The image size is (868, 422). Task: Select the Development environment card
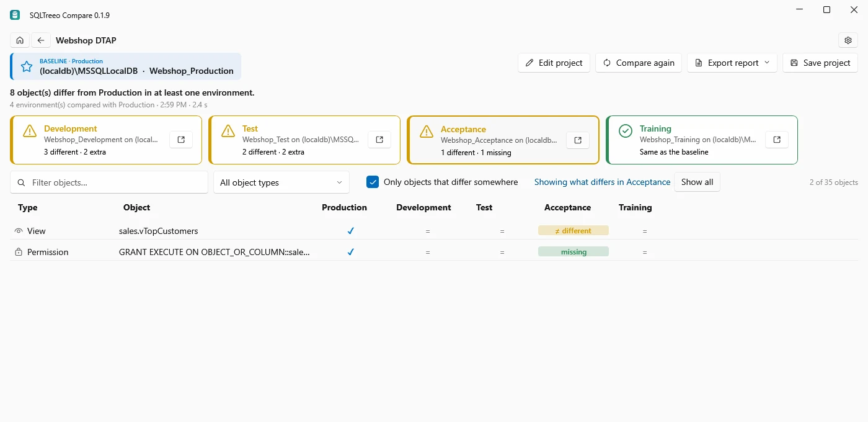click(x=106, y=140)
